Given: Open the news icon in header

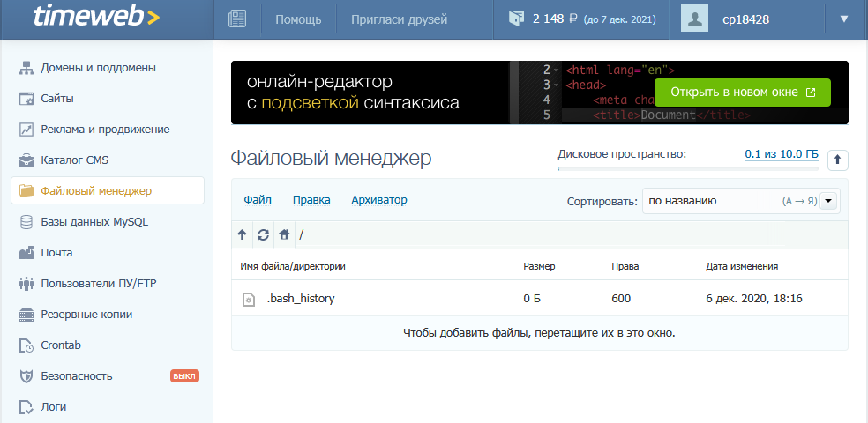Looking at the screenshot, I should point(237,19).
